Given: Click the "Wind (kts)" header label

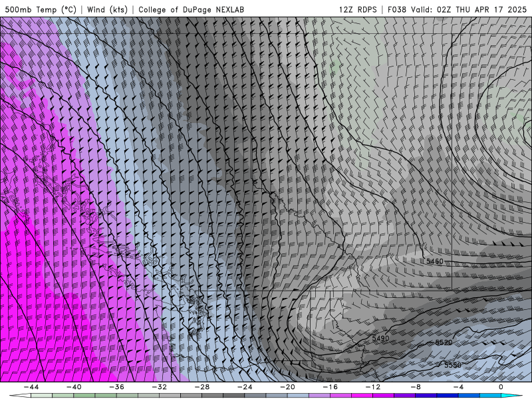Looking at the screenshot, I should [x=108, y=9].
